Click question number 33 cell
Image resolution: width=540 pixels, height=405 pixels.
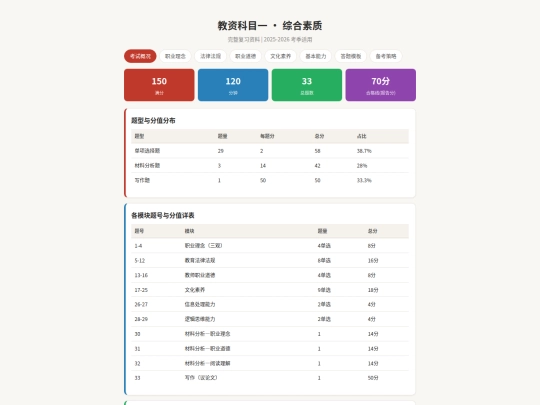[x=137, y=378]
